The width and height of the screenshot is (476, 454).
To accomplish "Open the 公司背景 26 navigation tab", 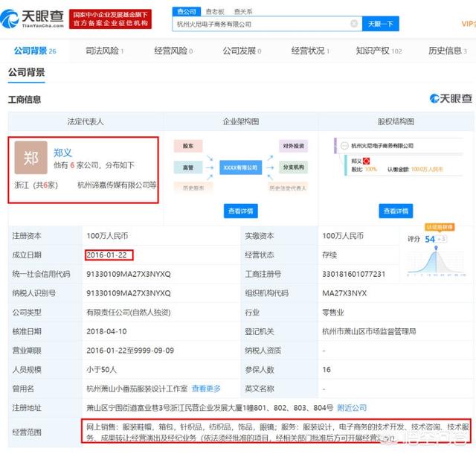I will (x=35, y=51).
